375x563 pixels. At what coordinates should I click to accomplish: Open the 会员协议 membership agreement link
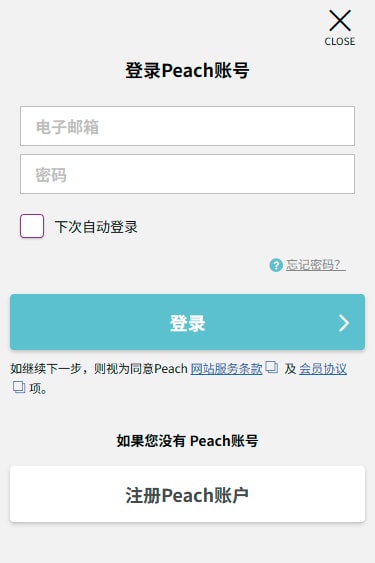point(323,369)
